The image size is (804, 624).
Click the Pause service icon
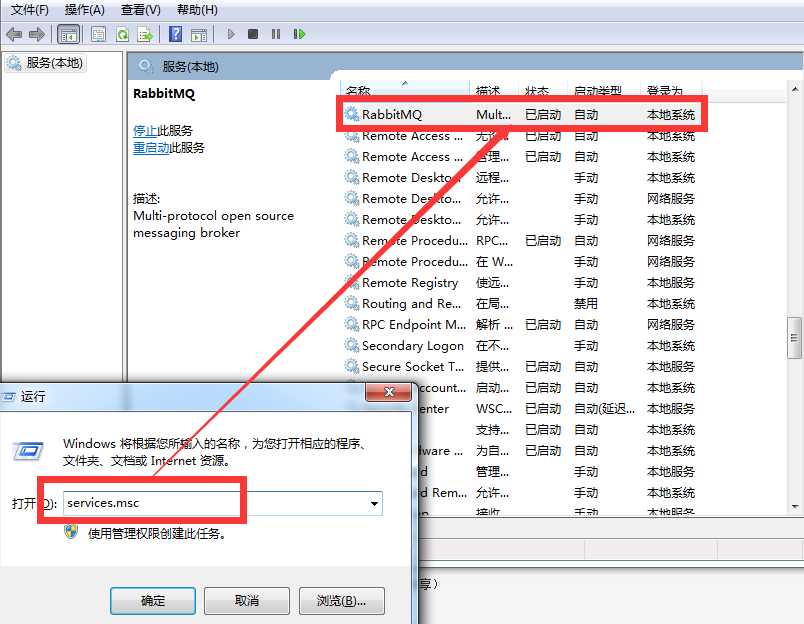[276, 34]
